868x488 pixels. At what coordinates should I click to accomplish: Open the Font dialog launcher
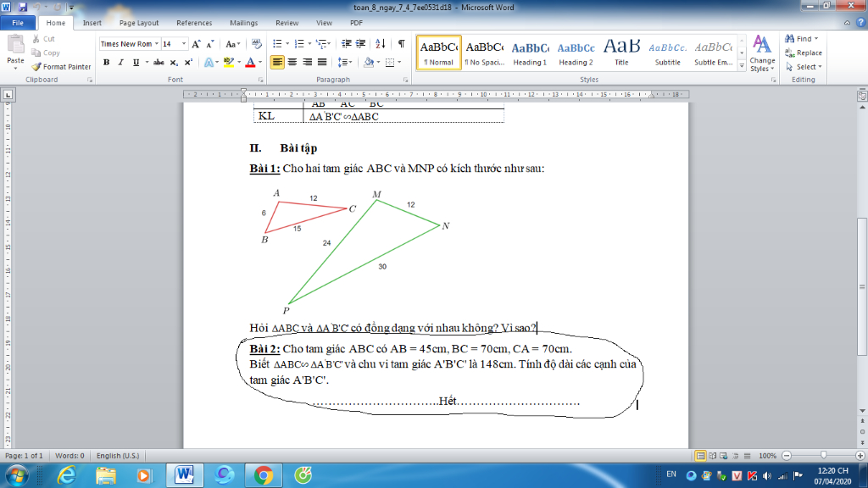pos(261,80)
